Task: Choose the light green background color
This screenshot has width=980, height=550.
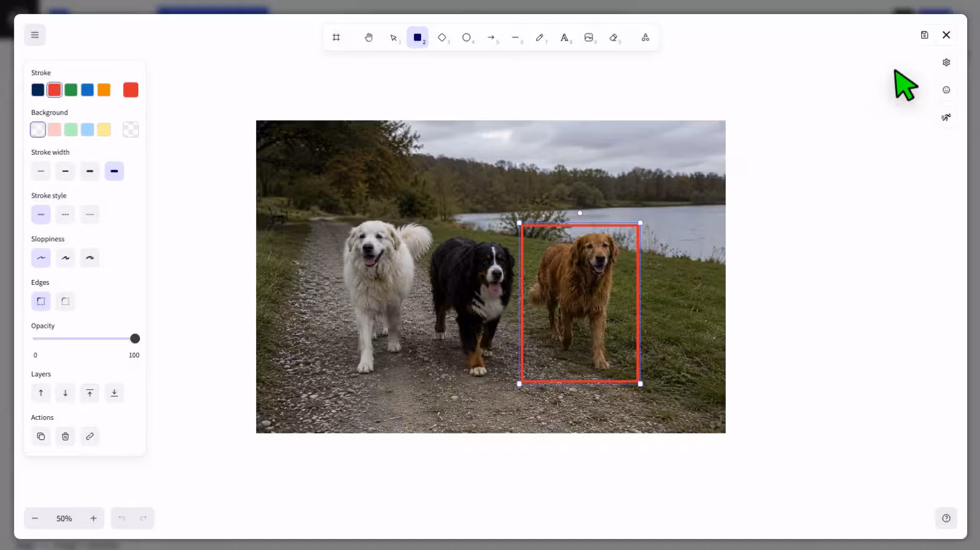Action: coord(71,130)
